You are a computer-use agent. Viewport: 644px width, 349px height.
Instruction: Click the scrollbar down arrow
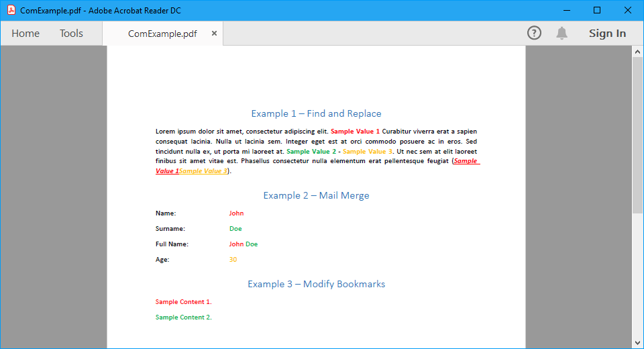(x=637, y=343)
